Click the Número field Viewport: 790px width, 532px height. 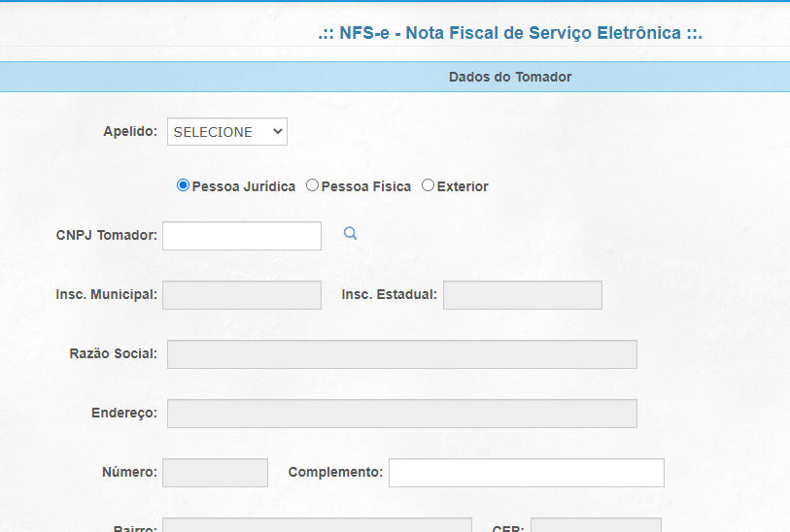coord(215,473)
